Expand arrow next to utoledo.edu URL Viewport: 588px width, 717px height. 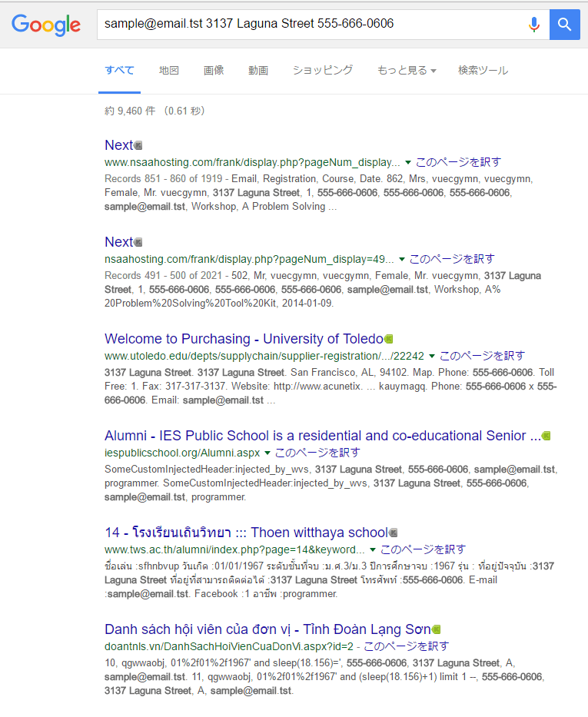[x=432, y=357]
